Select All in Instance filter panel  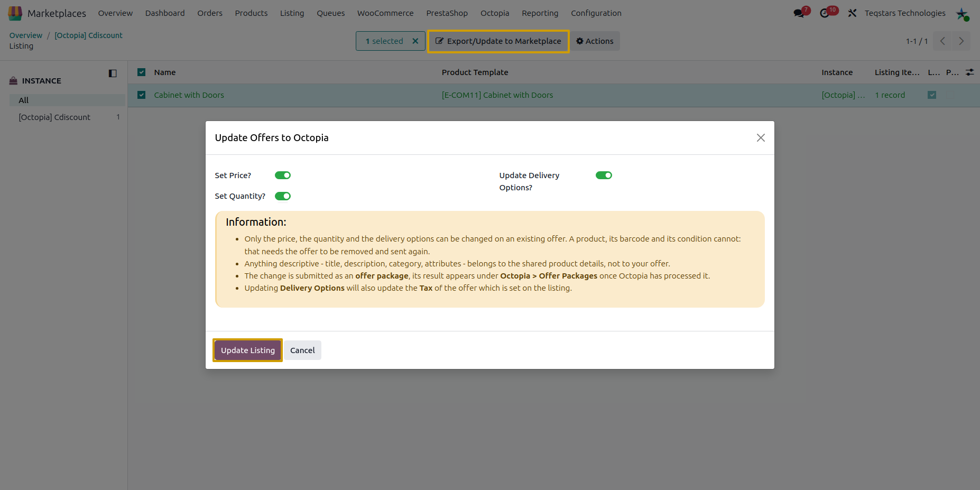(67, 100)
